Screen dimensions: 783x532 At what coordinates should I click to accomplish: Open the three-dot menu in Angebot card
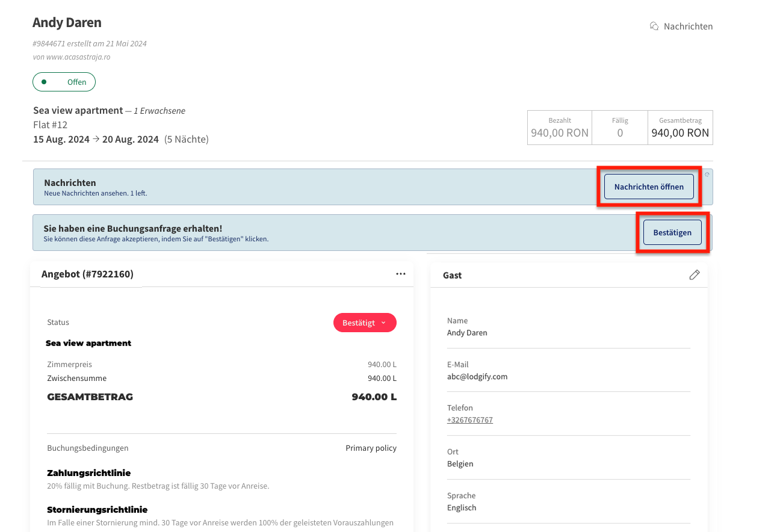[401, 274]
